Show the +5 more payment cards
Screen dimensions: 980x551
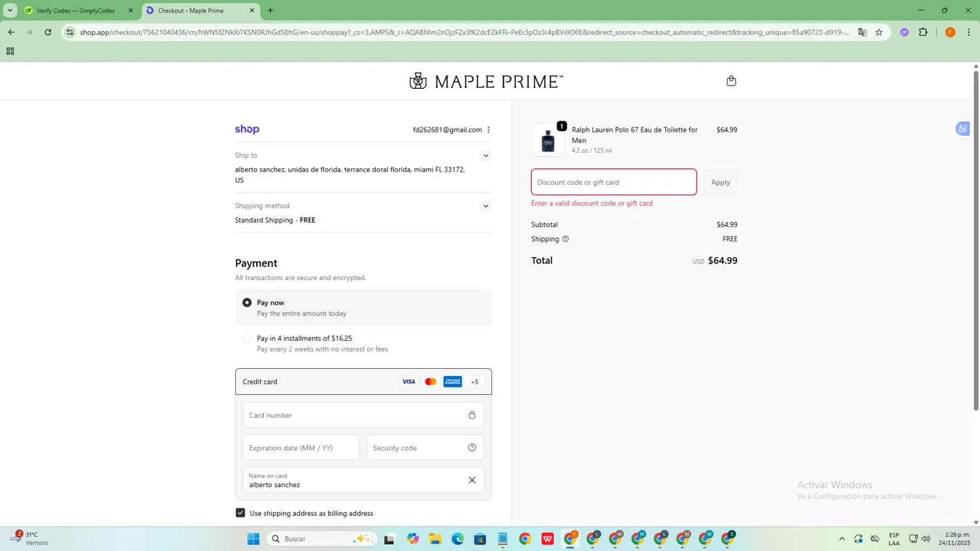coord(475,382)
